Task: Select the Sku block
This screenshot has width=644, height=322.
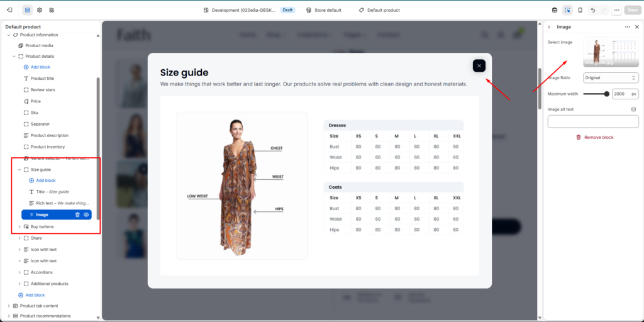Action: point(35,113)
